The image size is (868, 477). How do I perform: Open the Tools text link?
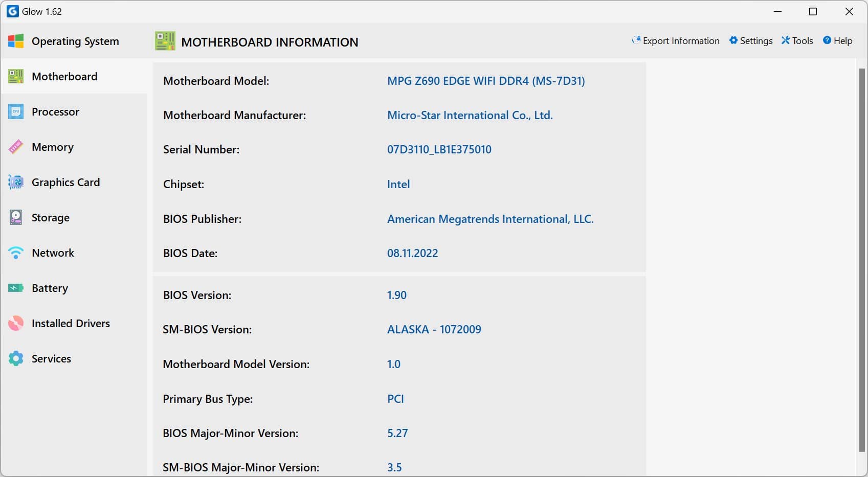[803, 41]
